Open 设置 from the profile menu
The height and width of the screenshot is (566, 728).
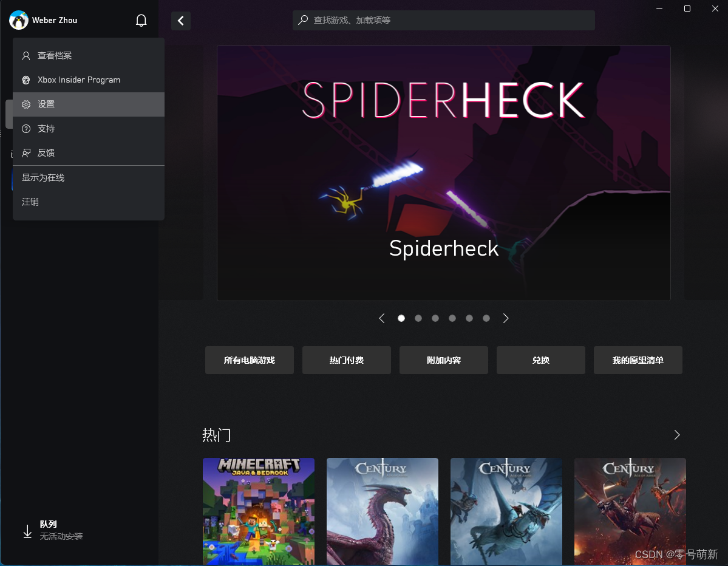[89, 104]
